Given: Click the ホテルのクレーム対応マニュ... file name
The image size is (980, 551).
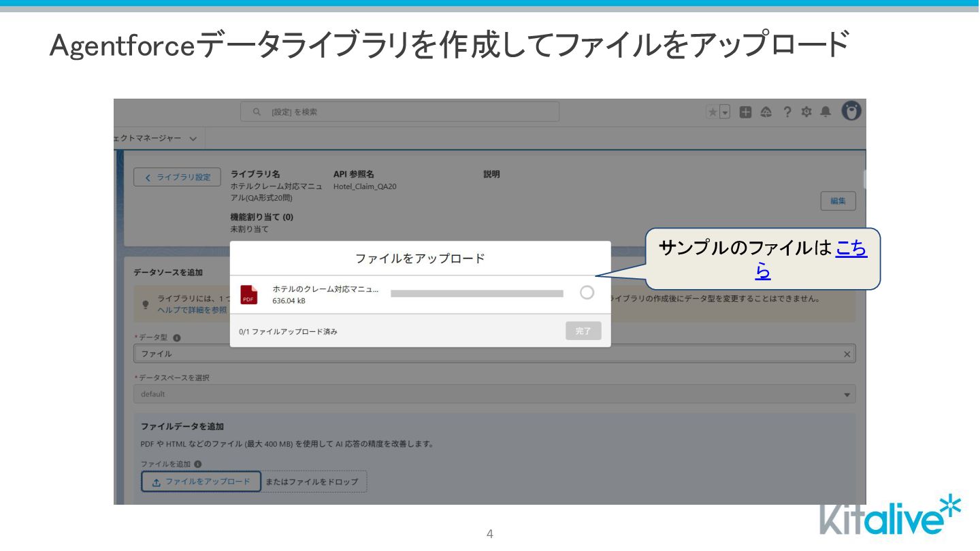Looking at the screenshot, I should (325, 289).
